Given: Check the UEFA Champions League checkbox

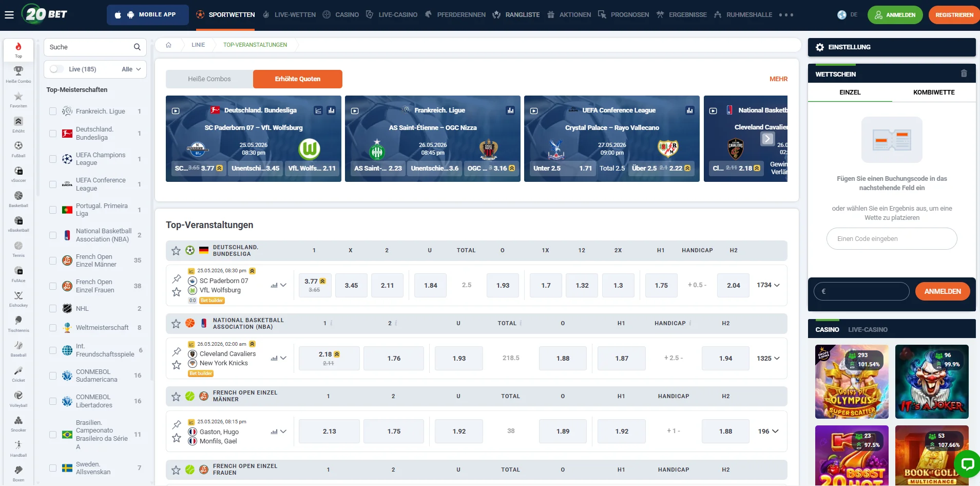Looking at the screenshot, I should [53, 159].
